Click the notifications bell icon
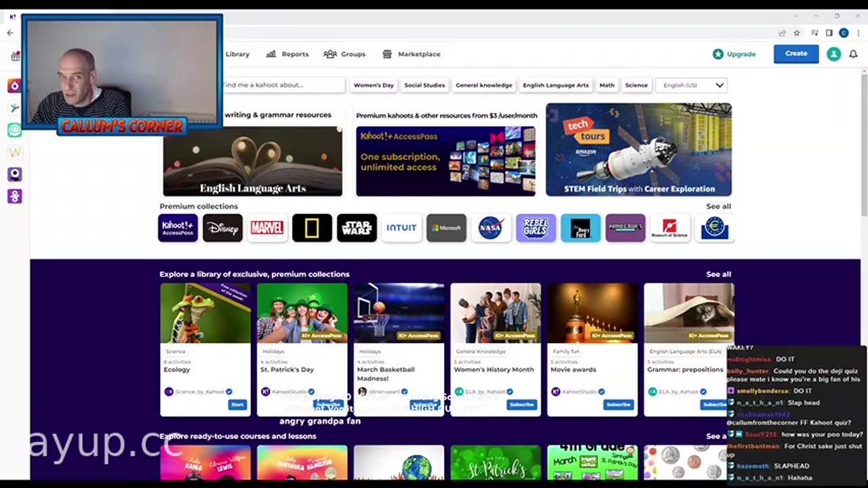868x488 pixels. click(x=853, y=54)
